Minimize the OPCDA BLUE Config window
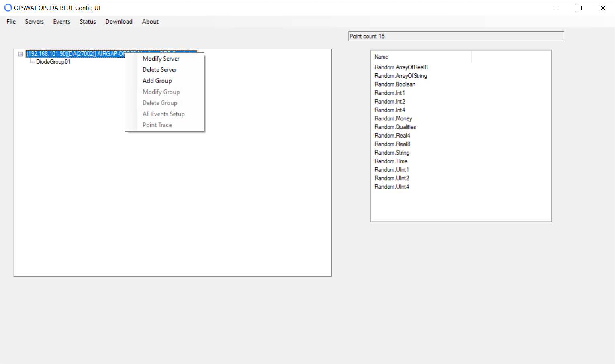 click(x=556, y=8)
